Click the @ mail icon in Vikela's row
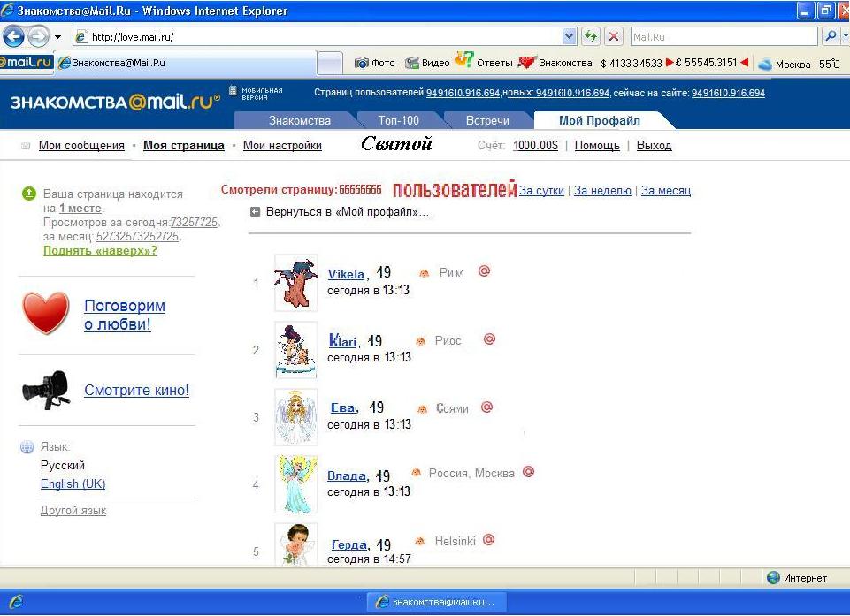This screenshot has height=616, width=850. tap(484, 270)
